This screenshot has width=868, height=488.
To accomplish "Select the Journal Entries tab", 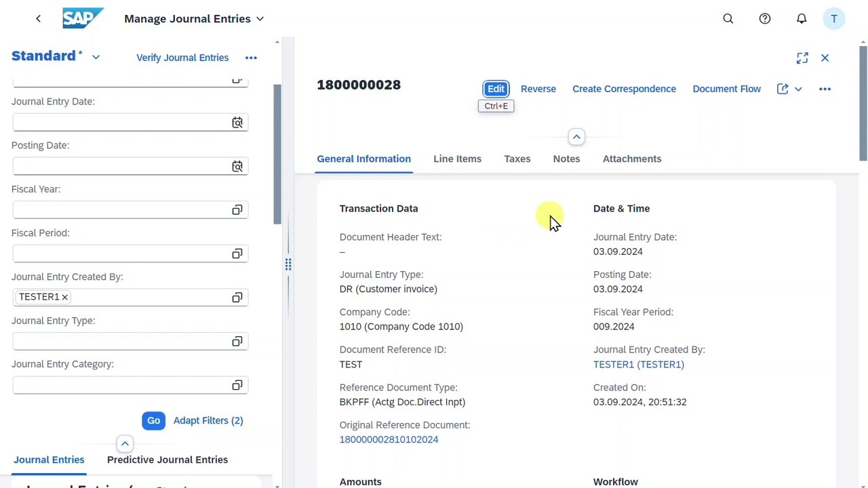I will tap(49, 460).
